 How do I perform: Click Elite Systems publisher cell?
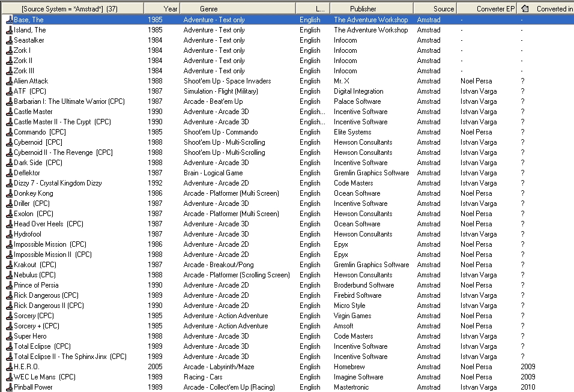(352, 132)
